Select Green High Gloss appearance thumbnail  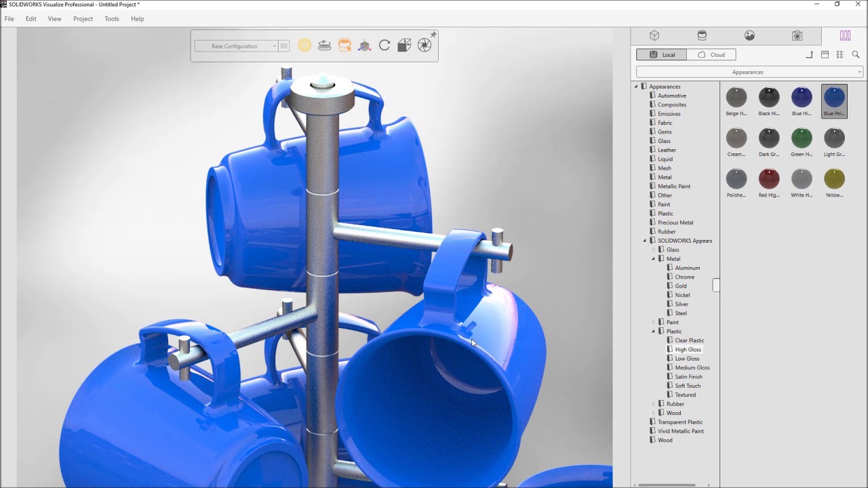click(x=802, y=142)
